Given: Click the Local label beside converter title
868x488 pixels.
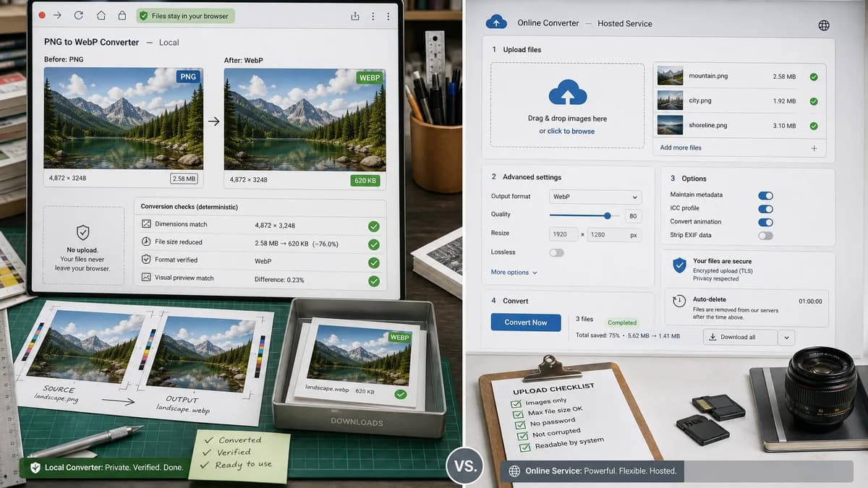Looking at the screenshot, I should click(x=169, y=43).
